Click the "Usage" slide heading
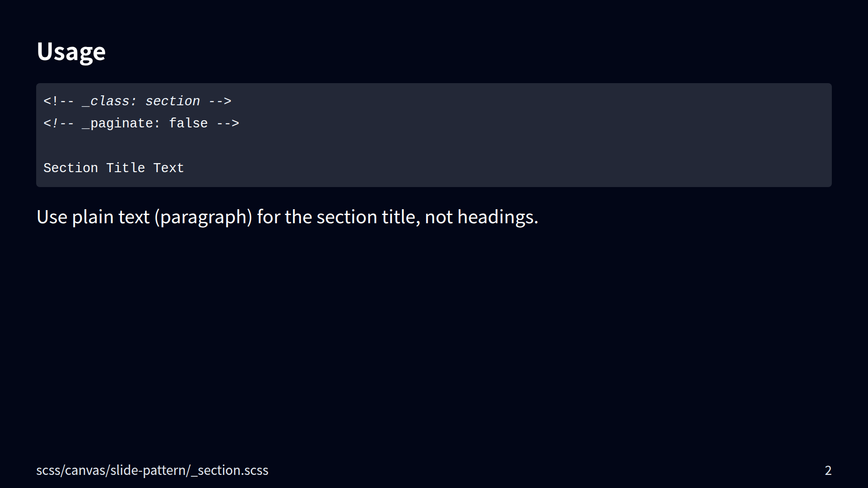 point(71,52)
